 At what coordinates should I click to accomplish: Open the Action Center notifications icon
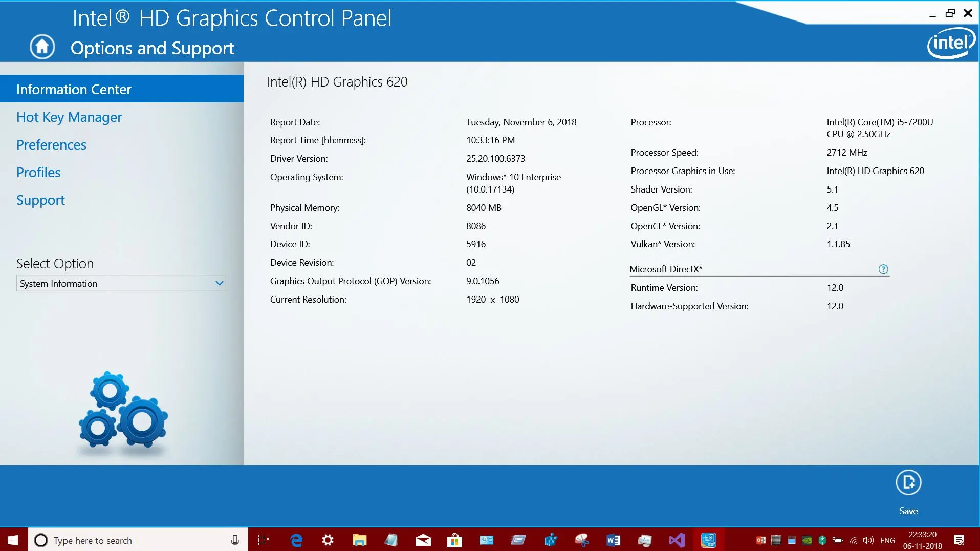(x=959, y=540)
